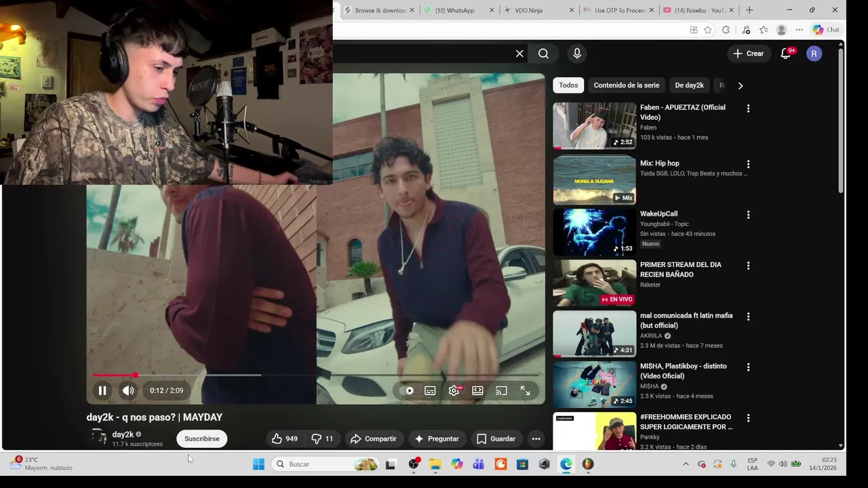Enter full screen mode
This screenshot has height=488, width=868.
(x=525, y=390)
